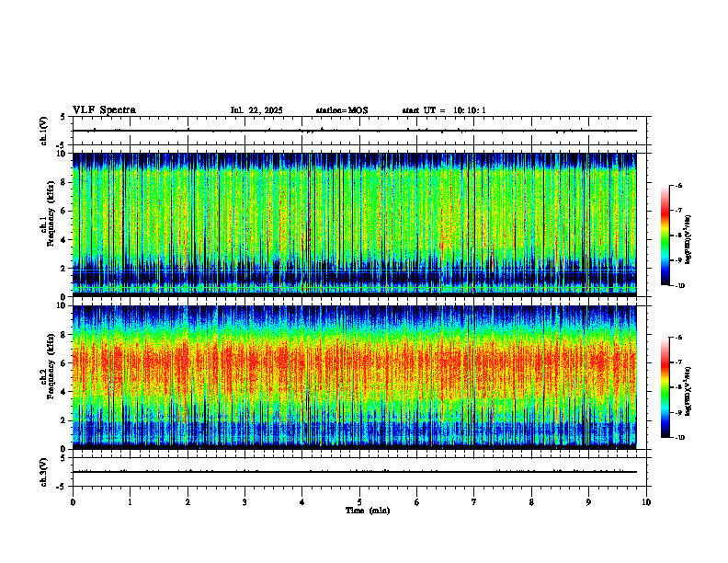728x563 pixels.
Task: Click time axis tick label "5"
Action: click(359, 502)
